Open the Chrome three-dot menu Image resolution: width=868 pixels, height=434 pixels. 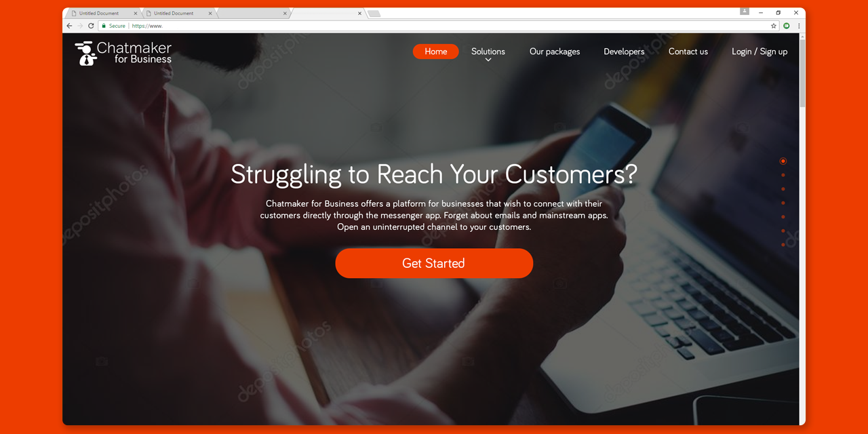click(799, 26)
